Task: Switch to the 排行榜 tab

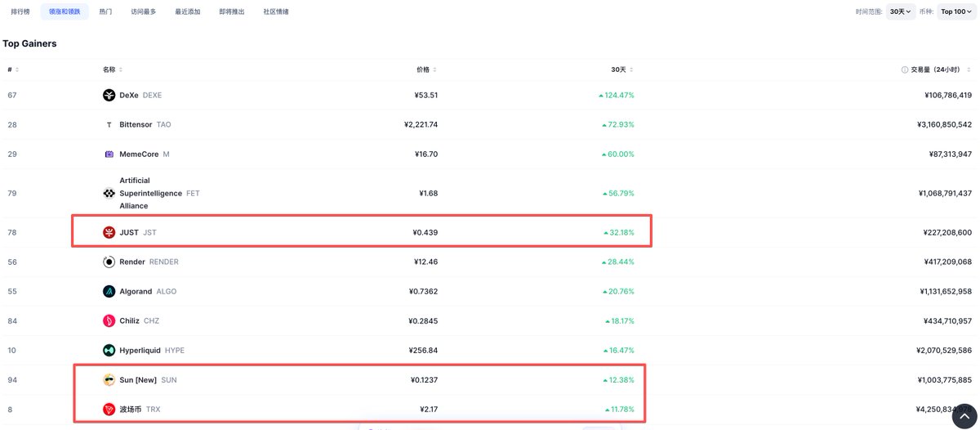Action: [x=20, y=12]
